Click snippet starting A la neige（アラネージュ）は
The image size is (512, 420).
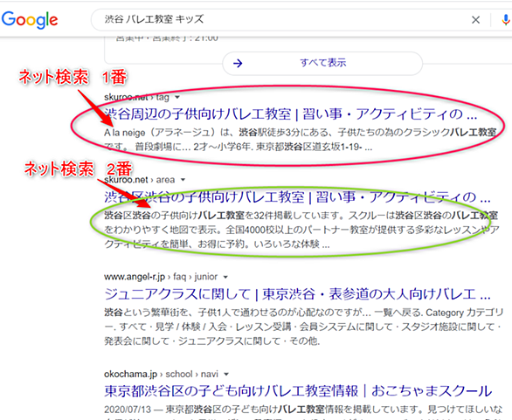(x=301, y=140)
